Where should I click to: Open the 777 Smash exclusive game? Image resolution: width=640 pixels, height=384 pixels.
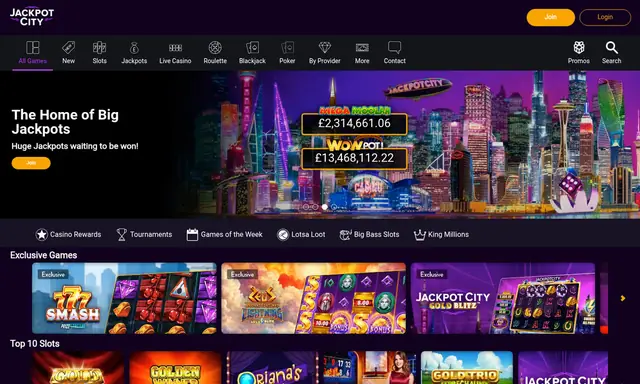click(x=124, y=298)
